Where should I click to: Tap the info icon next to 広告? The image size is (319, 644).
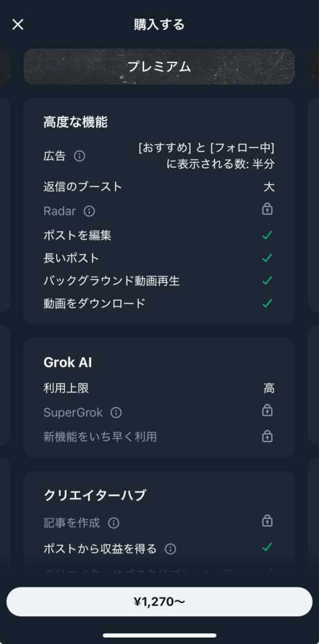[x=79, y=156]
